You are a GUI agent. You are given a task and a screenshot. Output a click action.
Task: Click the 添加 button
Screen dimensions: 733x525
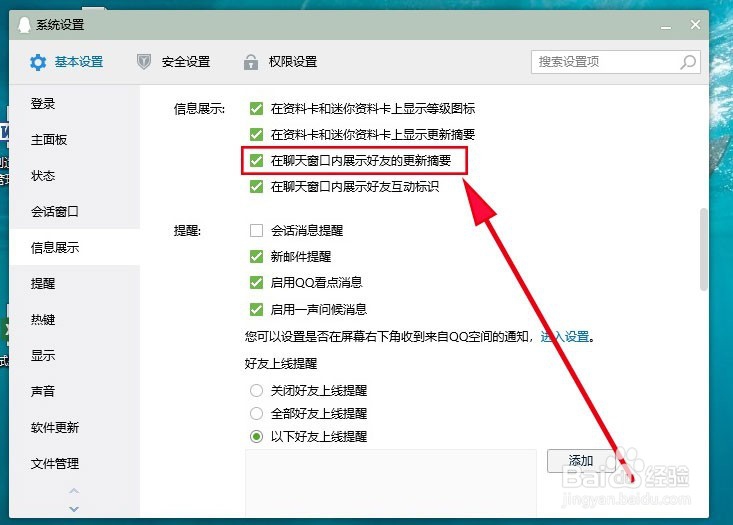tap(581, 461)
